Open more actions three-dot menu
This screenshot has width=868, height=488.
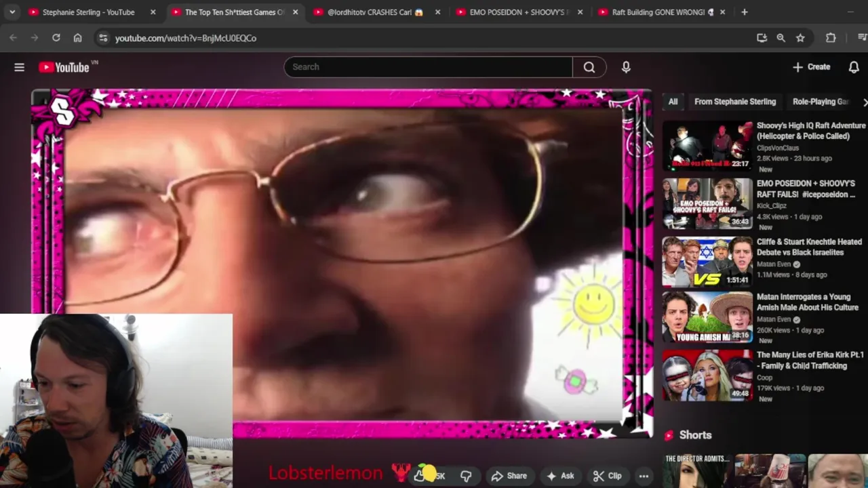click(644, 476)
